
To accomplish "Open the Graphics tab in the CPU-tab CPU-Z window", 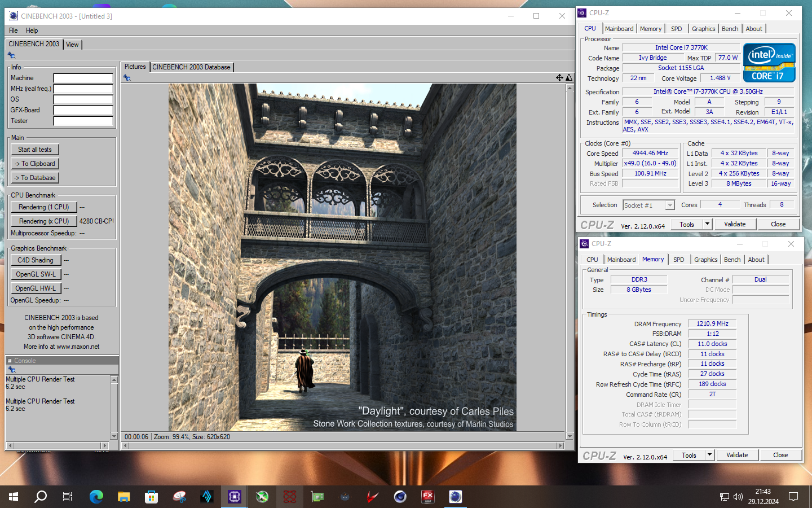I will click(x=703, y=29).
